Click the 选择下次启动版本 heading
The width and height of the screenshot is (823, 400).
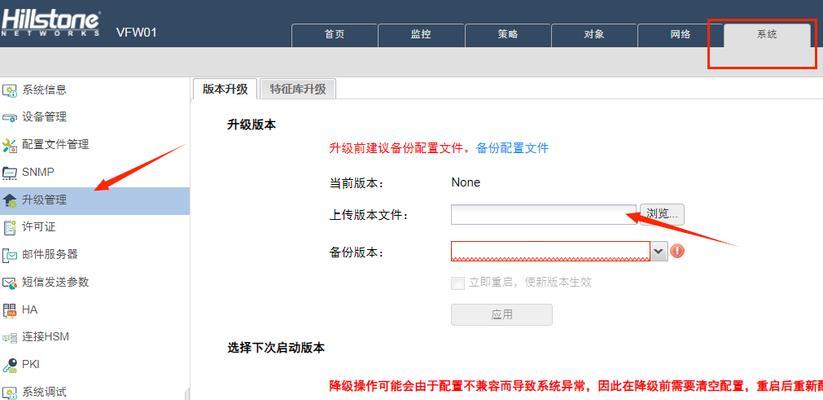pos(276,348)
